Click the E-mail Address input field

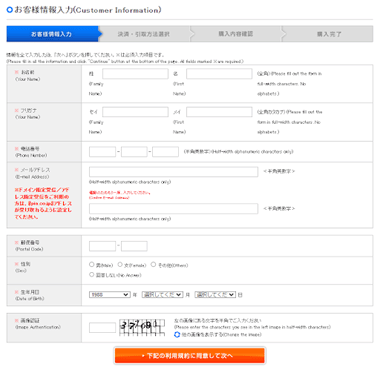click(x=173, y=172)
